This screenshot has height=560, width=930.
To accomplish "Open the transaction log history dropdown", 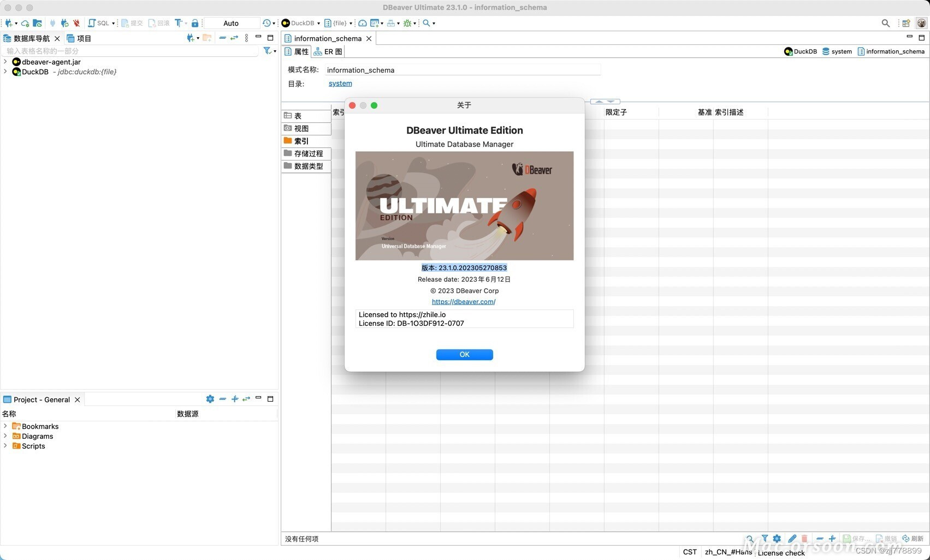I will 274,23.
